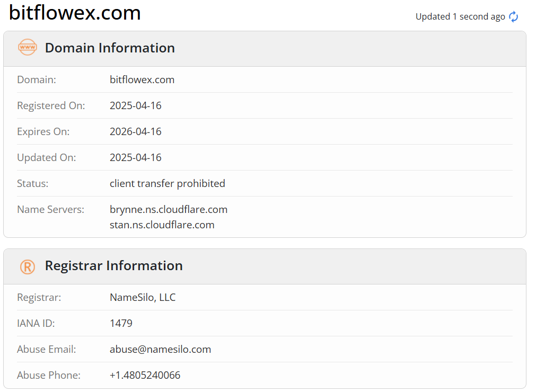Image resolution: width=536 pixels, height=392 pixels.
Task: Click the orange registrar R icon
Action: [28, 266]
